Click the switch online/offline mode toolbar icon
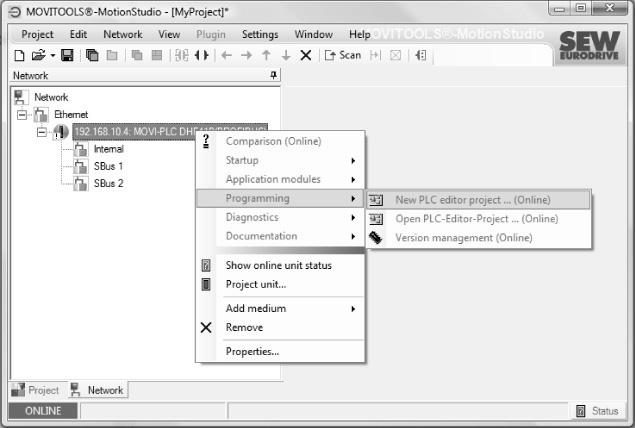The height and width of the screenshot is (428, 635). pyautogui.click(x=202, y=55)
